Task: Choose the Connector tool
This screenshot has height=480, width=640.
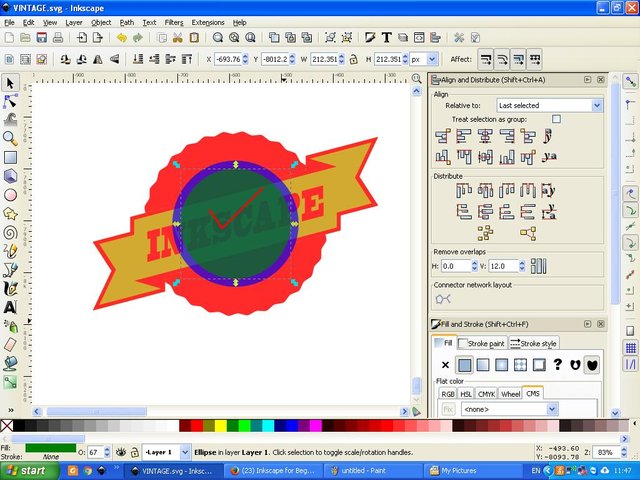Action: 10,382
